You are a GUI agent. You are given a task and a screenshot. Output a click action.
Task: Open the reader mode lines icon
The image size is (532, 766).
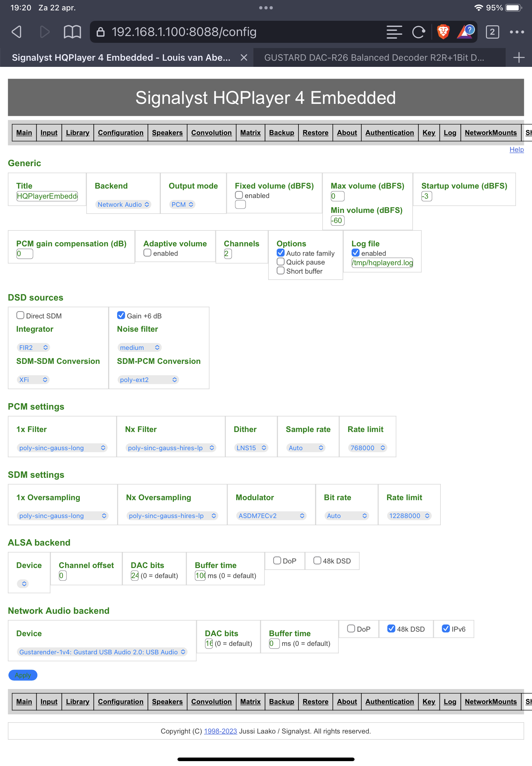point(394,32)
